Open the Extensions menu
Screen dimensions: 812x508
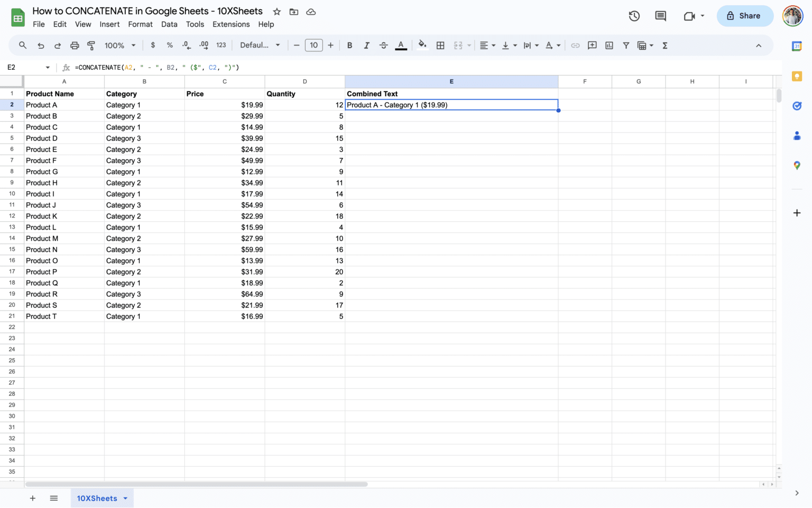[x=231, y=24]
